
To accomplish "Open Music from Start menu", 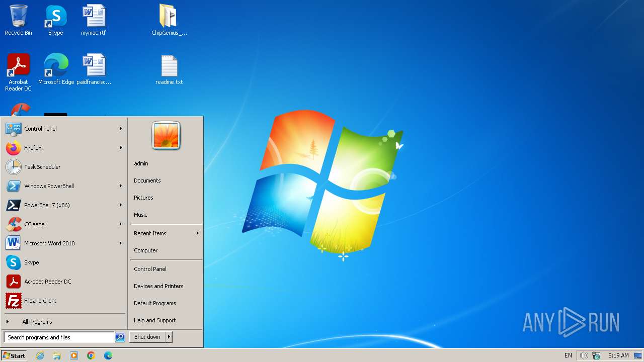I will coord(166,215).
